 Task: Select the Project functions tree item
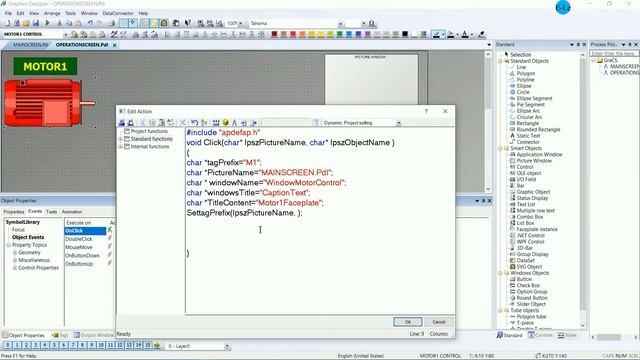(x=149, y=131)
